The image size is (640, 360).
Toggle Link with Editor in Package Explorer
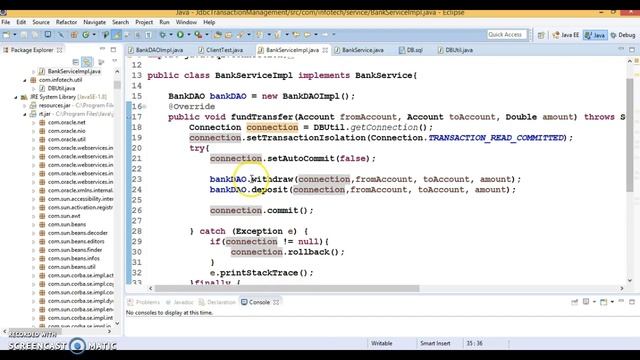tap(87, 62)
